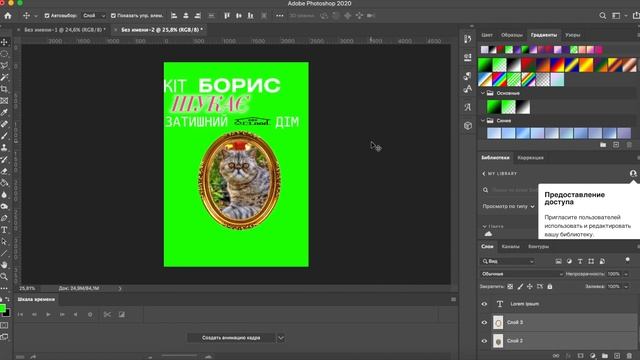Open dropdown arrow beside Создать анимацию кадра

(x=281, y=338)
